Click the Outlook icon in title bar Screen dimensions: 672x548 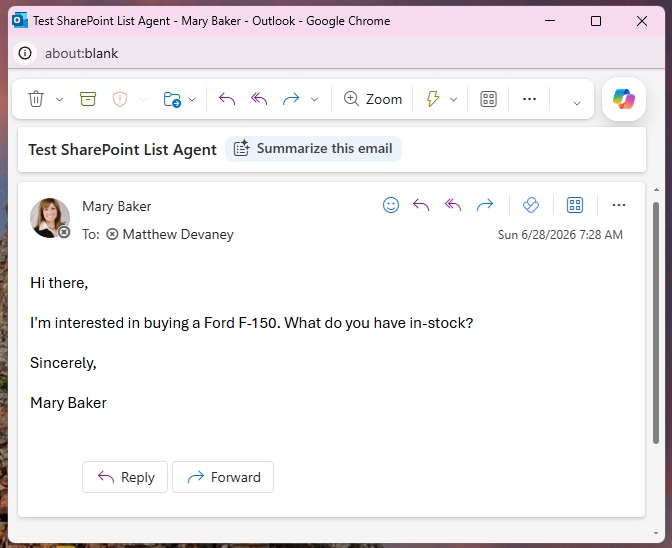20,21
